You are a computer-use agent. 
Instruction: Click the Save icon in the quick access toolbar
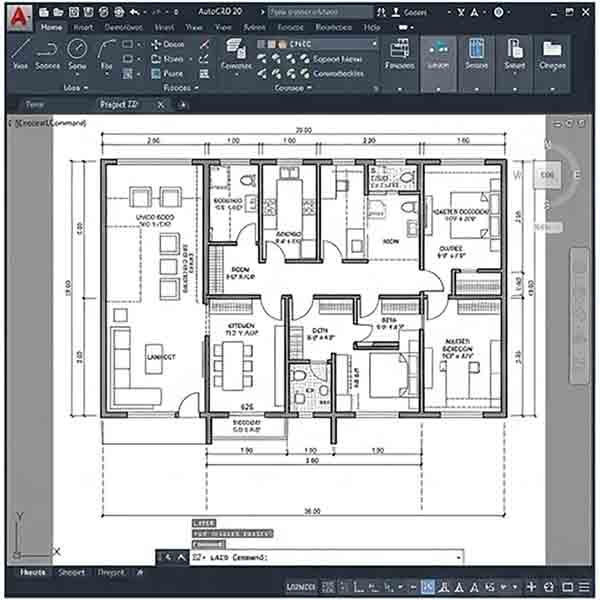coord(73,12)
